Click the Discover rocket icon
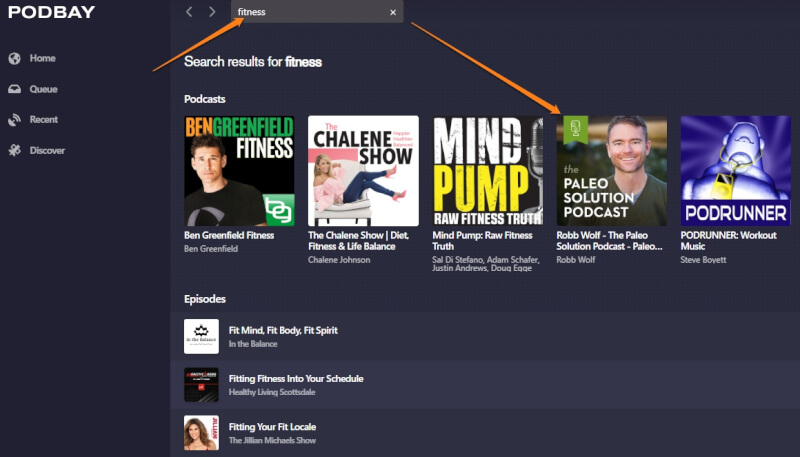The height and width of the screenshot is (457, 800). click(x=14, y=150)
